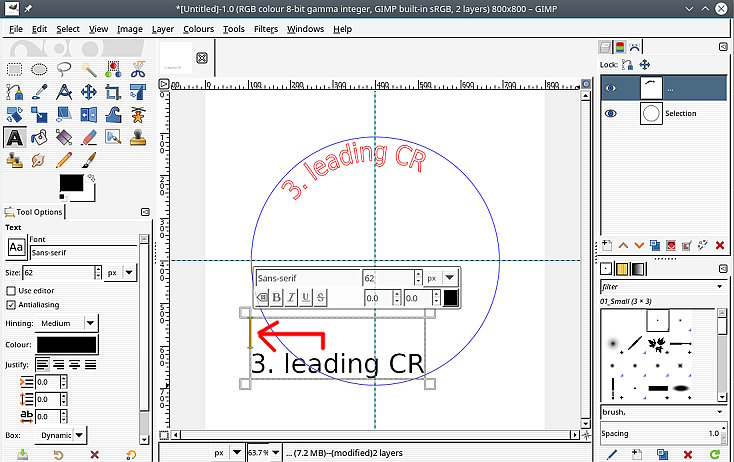Open the size unit px dropdown in tool options
The image size is (734, 462).
[119, 272]
